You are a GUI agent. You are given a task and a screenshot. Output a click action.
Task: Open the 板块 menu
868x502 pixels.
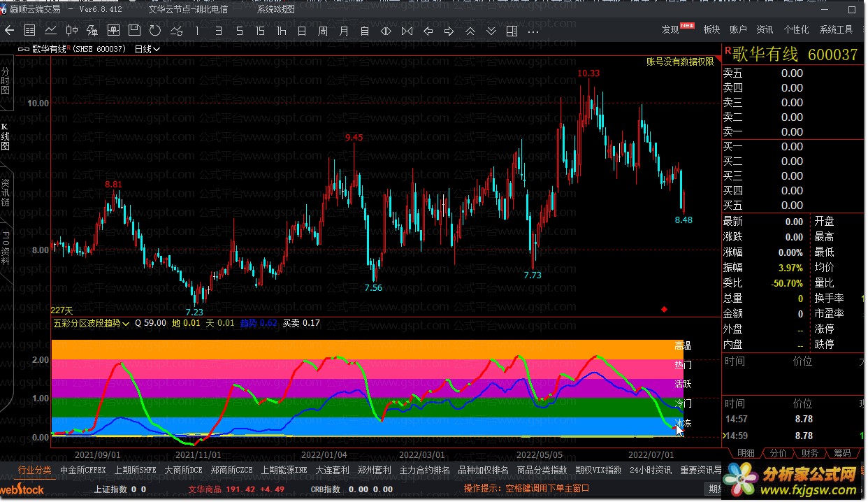(711, 29)
